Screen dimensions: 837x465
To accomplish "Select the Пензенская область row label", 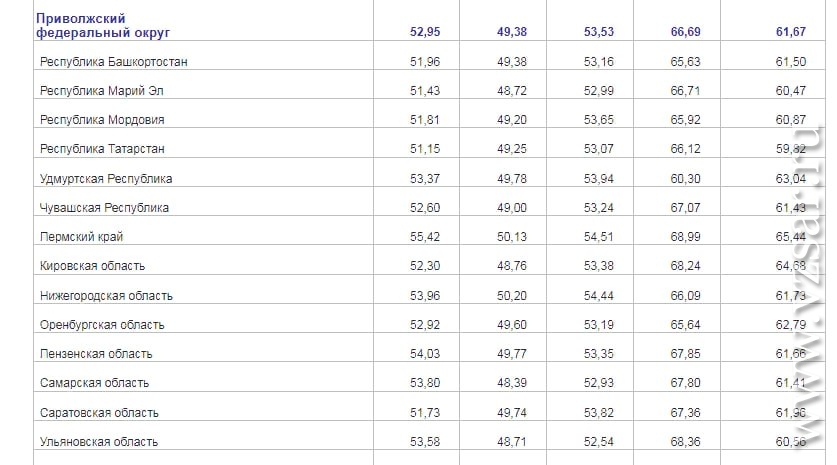I will coord(96,353).
